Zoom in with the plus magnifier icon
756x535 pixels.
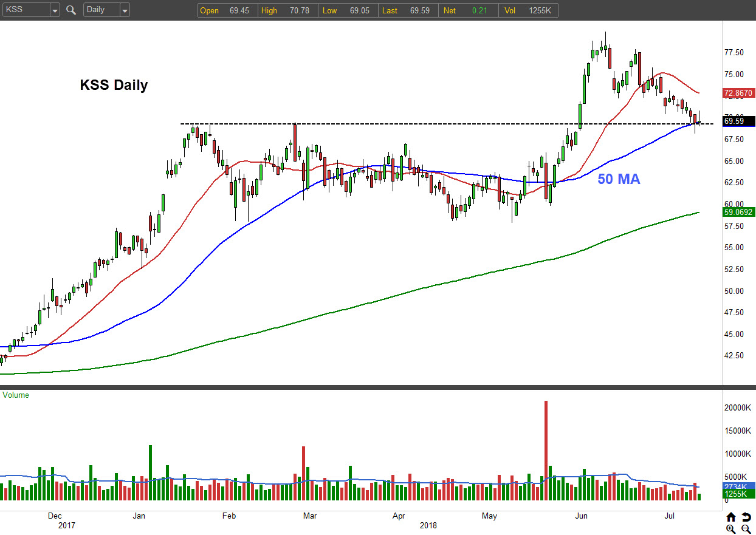pos(731,529)
